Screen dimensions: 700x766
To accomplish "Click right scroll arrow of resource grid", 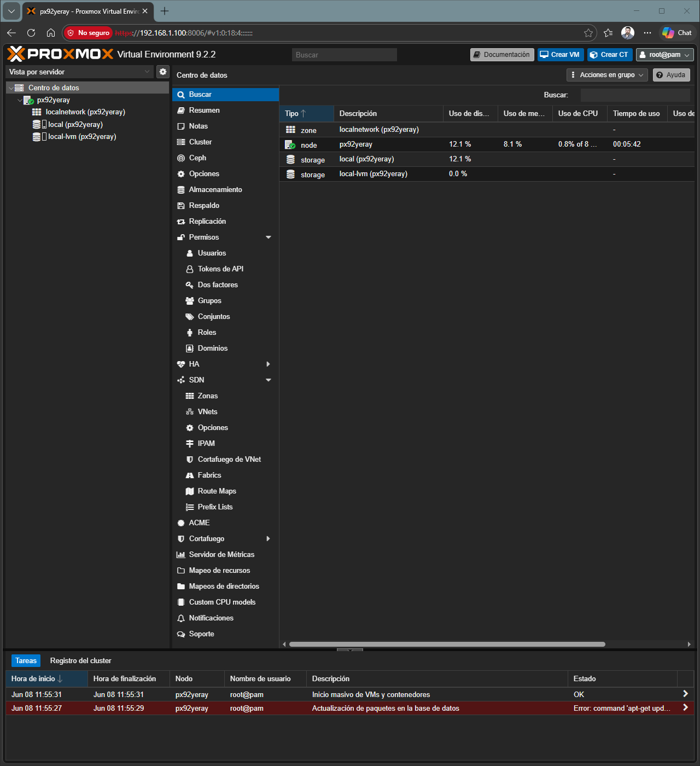I will pos(689,645).
